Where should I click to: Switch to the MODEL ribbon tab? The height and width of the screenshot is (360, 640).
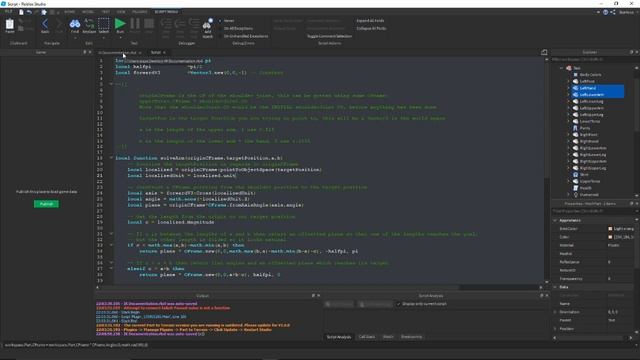click(88, 12)
